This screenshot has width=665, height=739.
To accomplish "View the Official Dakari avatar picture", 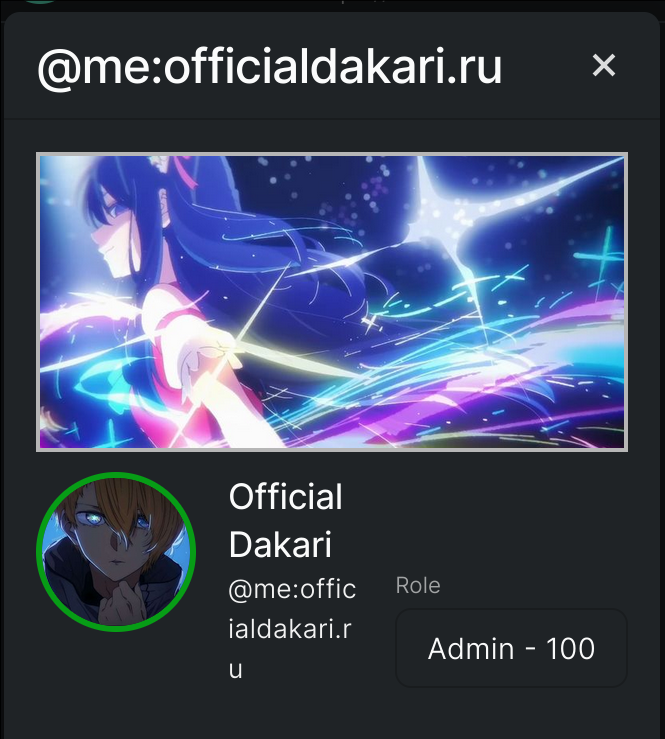I will point(116,551).
